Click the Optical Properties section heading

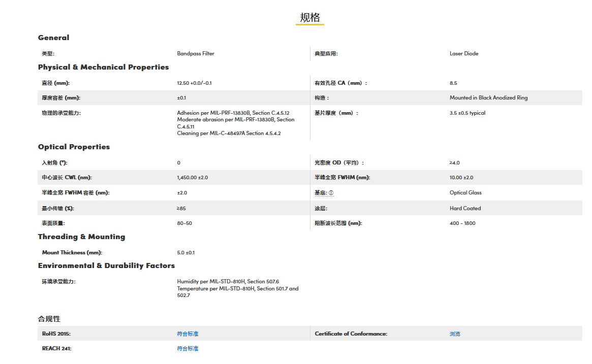coord(74,147)
